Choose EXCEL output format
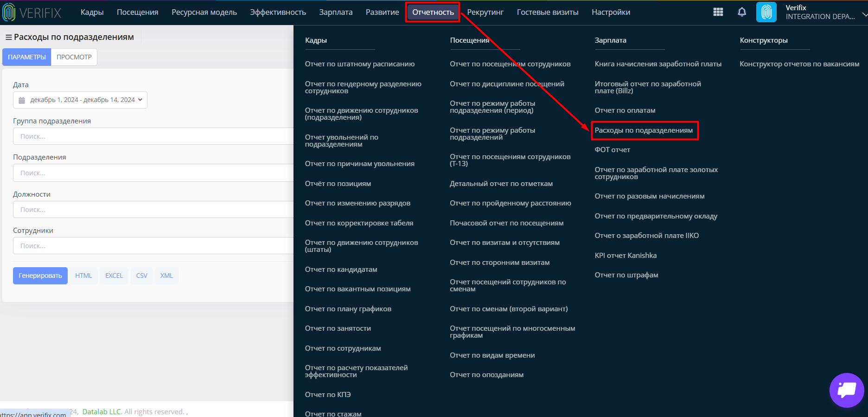 coord(114,276)
